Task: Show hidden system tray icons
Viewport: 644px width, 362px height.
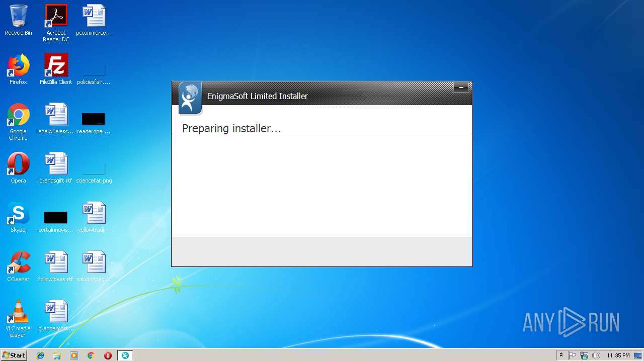Action: click(x=561, y=355)
